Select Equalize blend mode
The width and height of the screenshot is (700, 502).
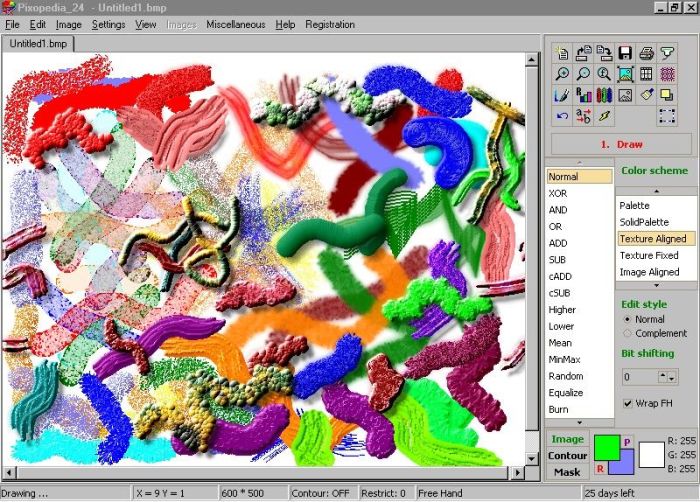pos(579,393)
